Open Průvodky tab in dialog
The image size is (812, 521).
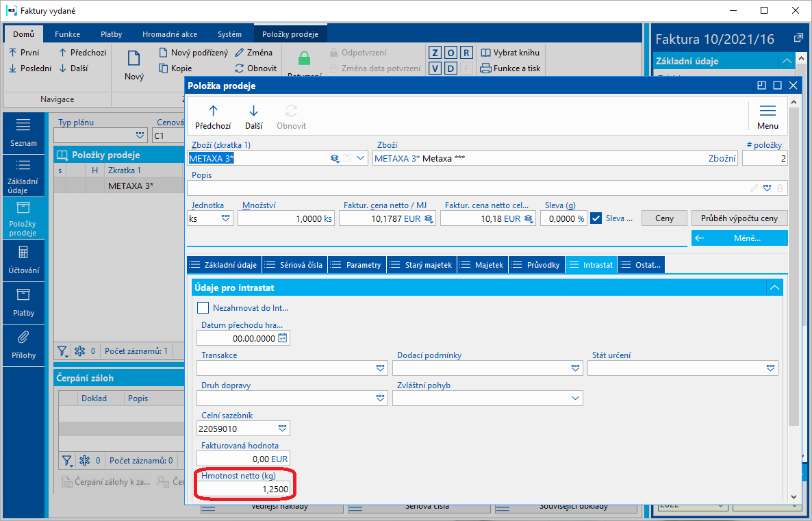[537, 265]
